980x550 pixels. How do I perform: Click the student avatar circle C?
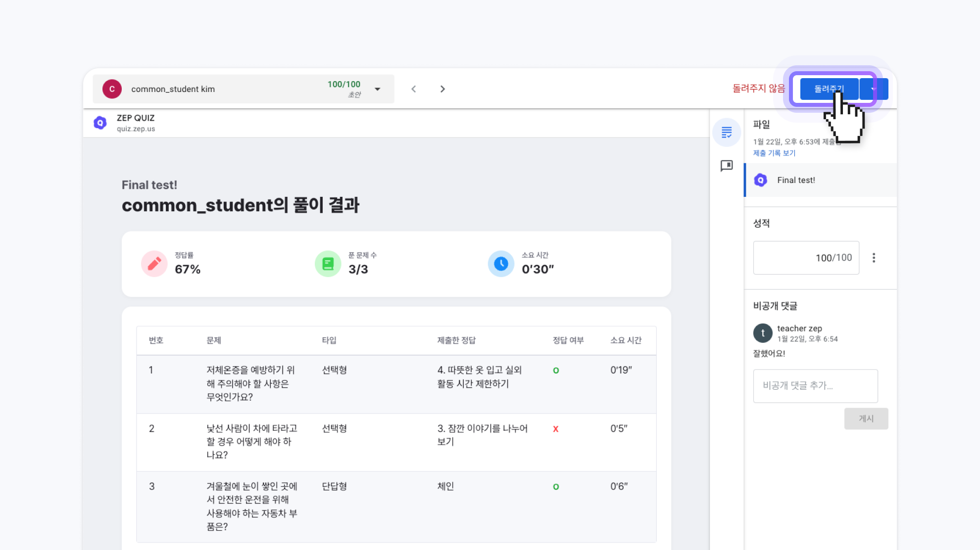112,89
